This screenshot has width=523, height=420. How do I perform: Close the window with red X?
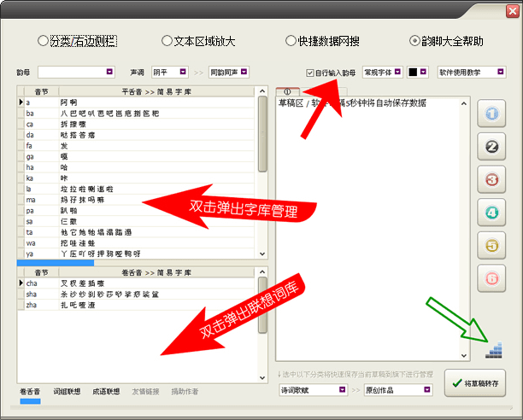coord(512,10)
